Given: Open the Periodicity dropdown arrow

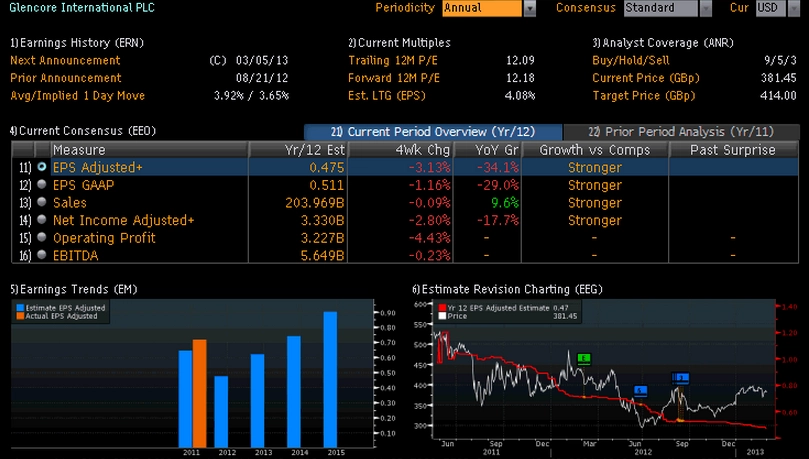Looking at the screenshot, I should [530, 8].
